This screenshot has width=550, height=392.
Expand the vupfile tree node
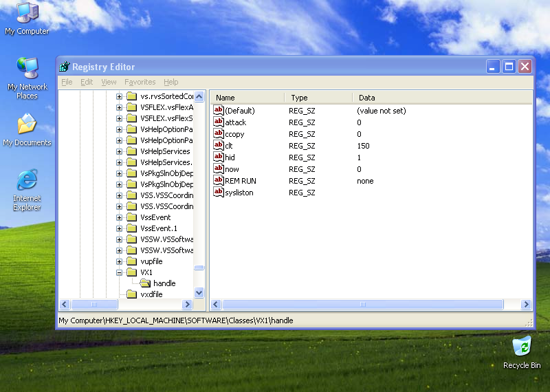pos(120,261)
